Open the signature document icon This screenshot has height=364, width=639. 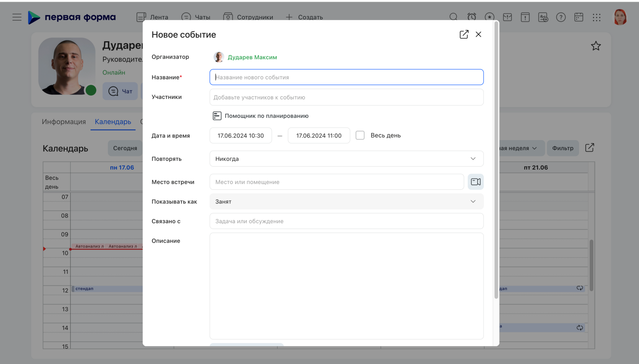pyautogui.click(x=543, y=17)
